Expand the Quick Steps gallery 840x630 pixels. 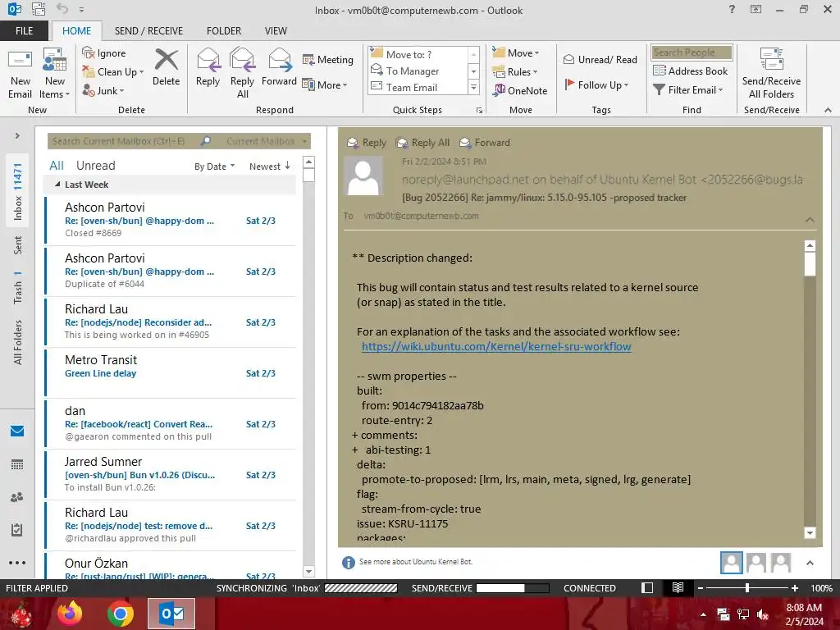point(473,87)
